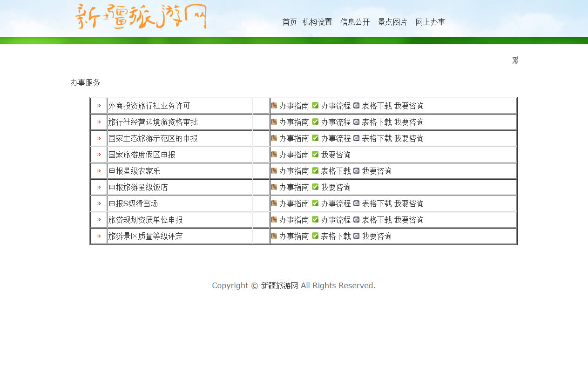This screenshot has width=588, height=392.
Task: Click blue download icon in 国家生态旅游示范区的申报 row
Action: [356, 138]
